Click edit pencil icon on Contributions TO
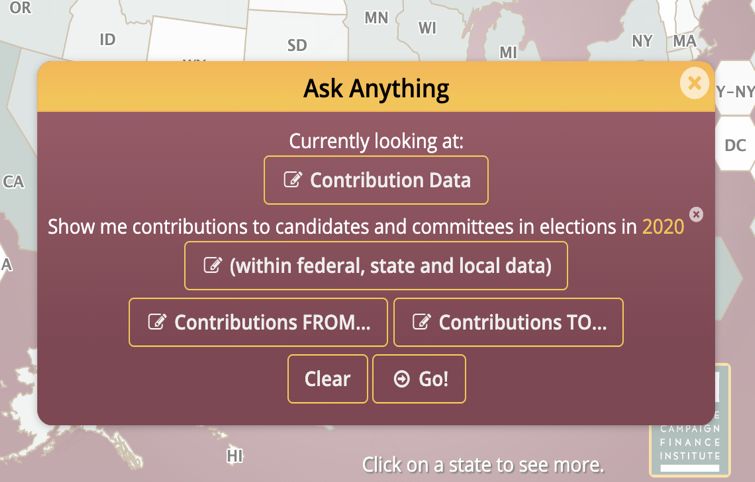Viewport: 755px width, 482px height. click(x=422, y=322)
